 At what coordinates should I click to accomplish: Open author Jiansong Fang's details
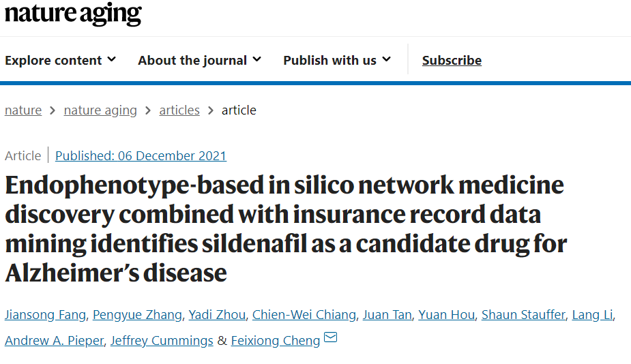pos(46,314)
